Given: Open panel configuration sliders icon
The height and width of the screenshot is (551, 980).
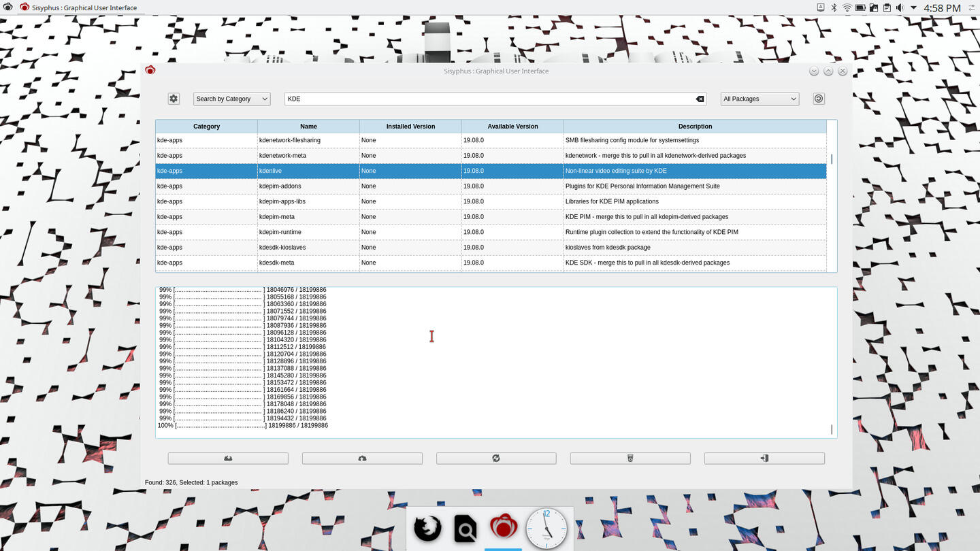Looking at the screenshot, I should [970, 7].
